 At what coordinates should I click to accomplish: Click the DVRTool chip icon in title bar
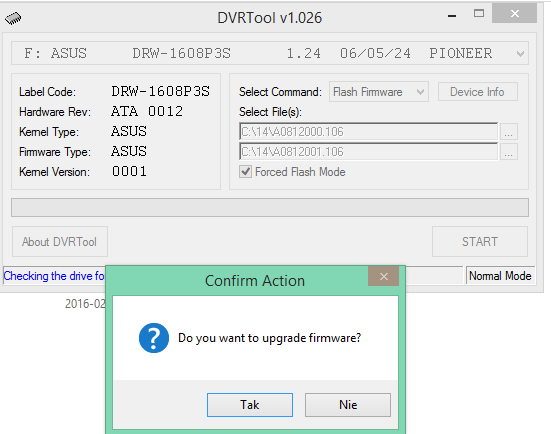click(x=13, y=18)
